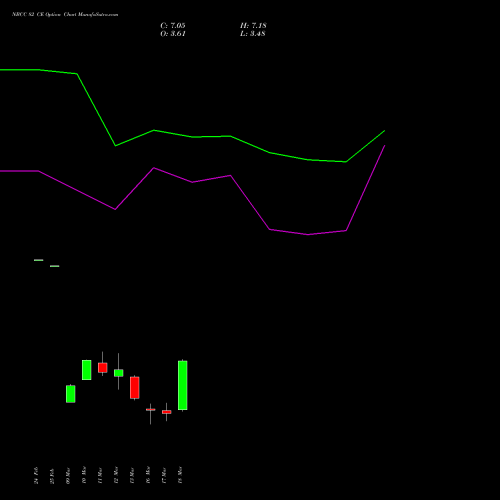Viewport: 500px width, 500px height.
Task: Click the 17 Mar date label
Action: 164,475
